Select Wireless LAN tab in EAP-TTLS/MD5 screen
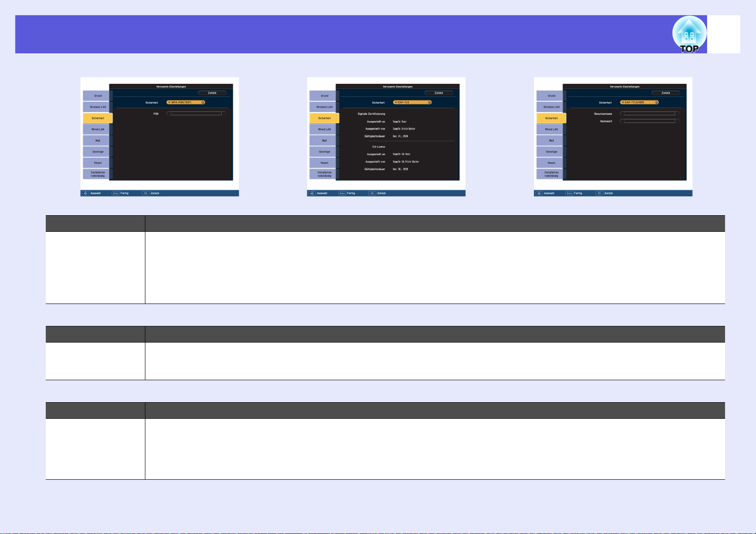 [551, 107]
